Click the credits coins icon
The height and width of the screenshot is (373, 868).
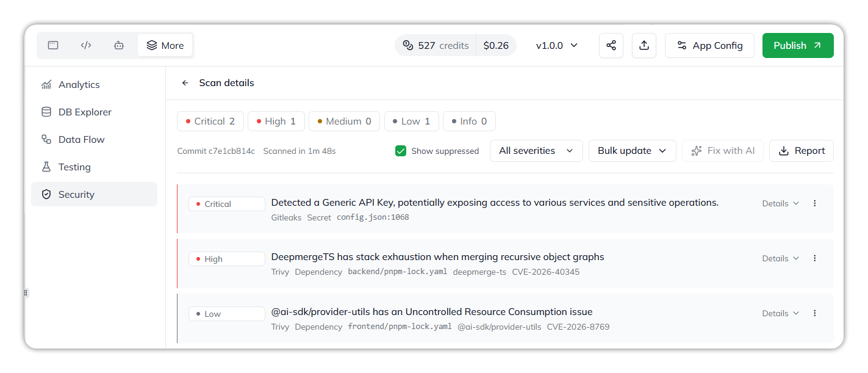(408, 45)
